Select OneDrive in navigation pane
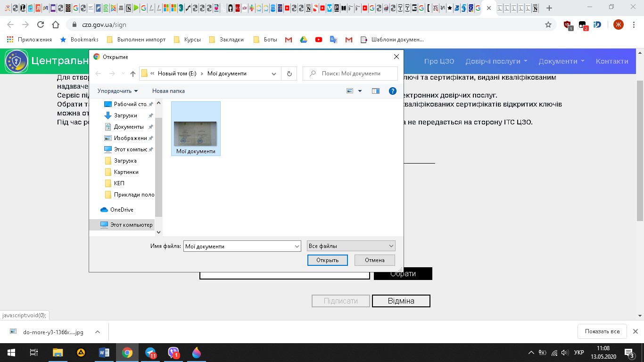Screen dimensions: 644x362 point(122,210)
